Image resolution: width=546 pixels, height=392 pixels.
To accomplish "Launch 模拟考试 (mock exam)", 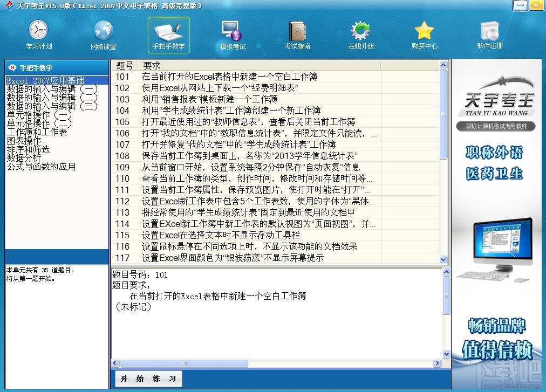I will [x=232, y=32].
